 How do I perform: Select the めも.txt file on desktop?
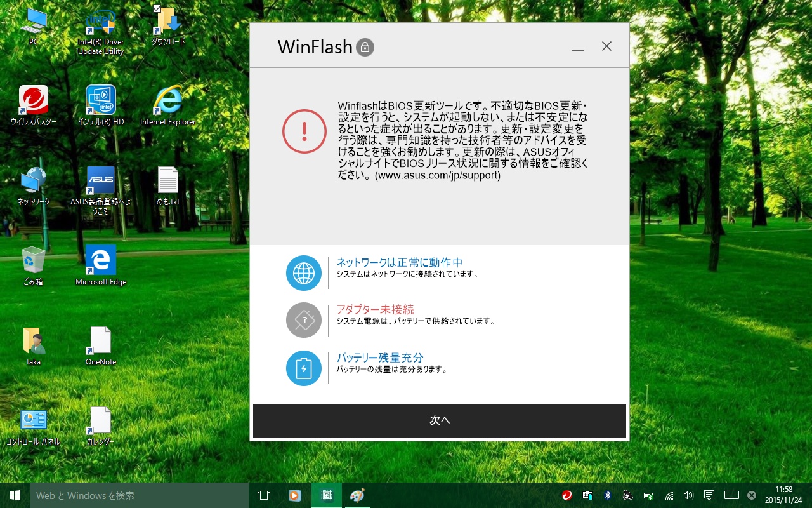tap(168, 186)
